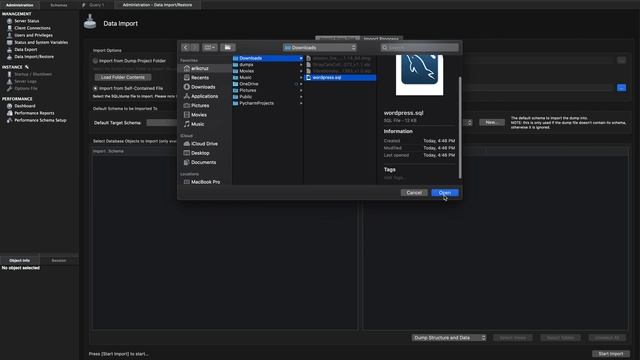Viewport: 640px width, 360px height.
Task: Click the preview pane scrollbar
Action: [460, 127]
